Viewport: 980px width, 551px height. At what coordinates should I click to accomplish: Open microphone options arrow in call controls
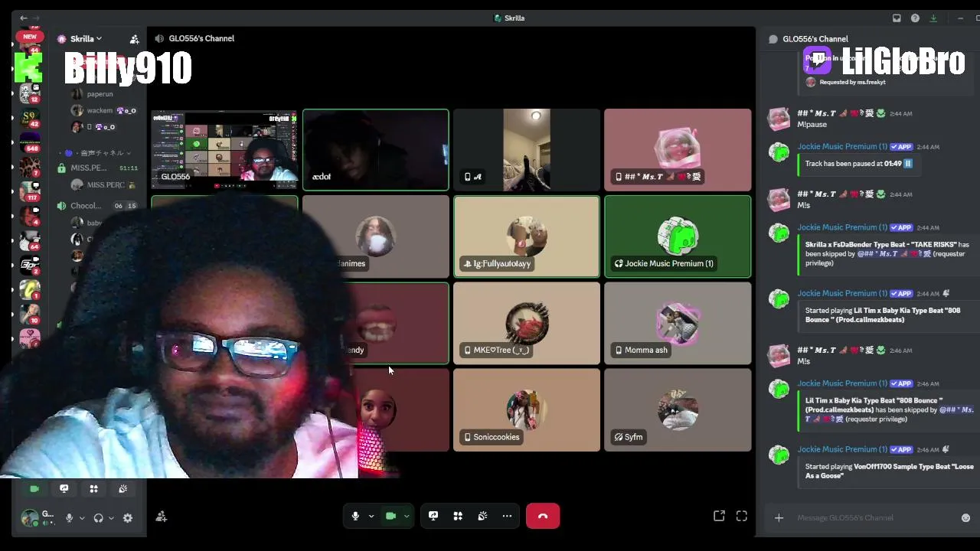pyautogui.click(x=371, y=517)
